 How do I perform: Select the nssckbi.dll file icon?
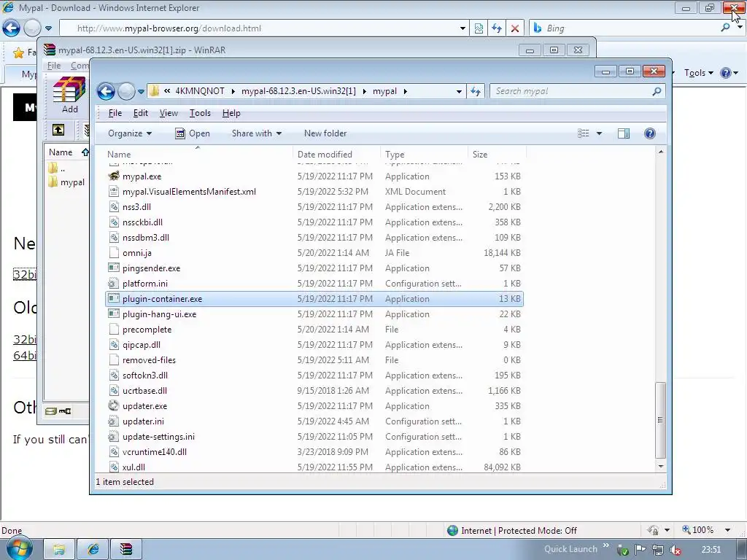click(113, 222)
